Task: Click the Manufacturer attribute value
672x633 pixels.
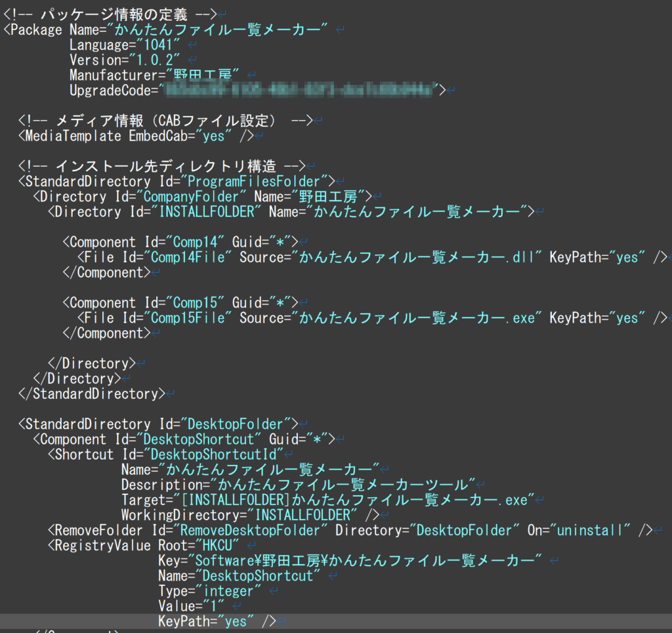Action: click(x=202, y=75)
